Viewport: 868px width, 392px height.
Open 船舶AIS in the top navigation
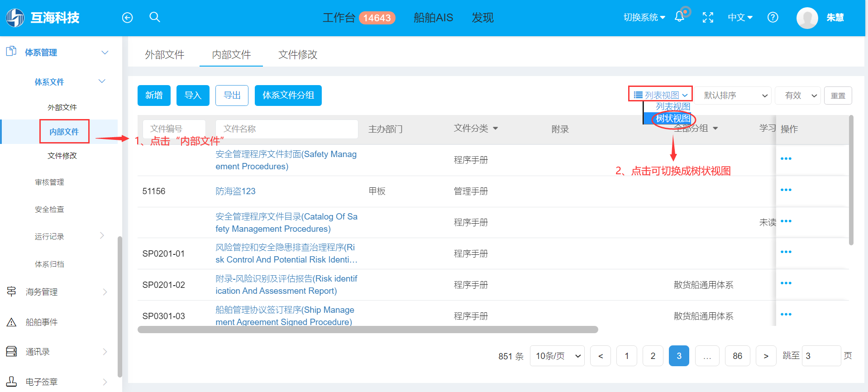click(433, 18)
